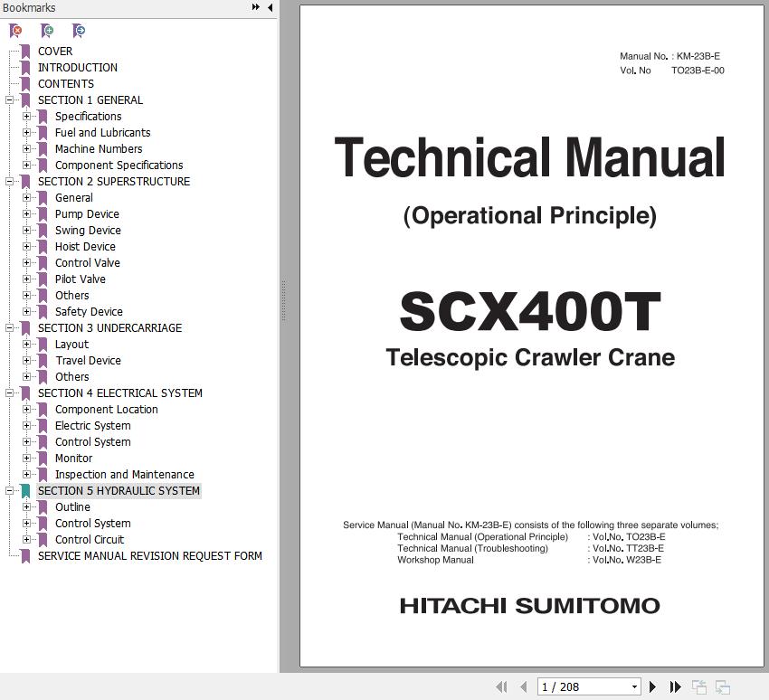Click the double-arrow bookmarks options icon
This screenshot has width=769, height=700.
click(x=255, y=7)
